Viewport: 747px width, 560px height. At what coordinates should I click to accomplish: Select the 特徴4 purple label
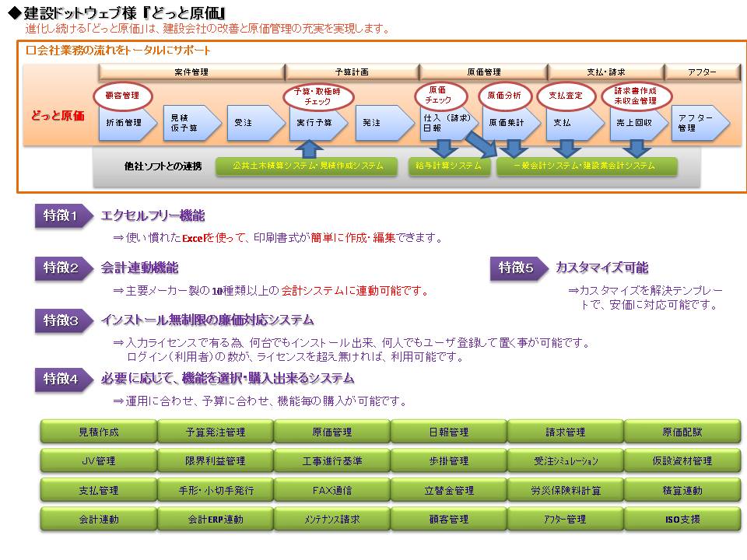coord(64,379)
